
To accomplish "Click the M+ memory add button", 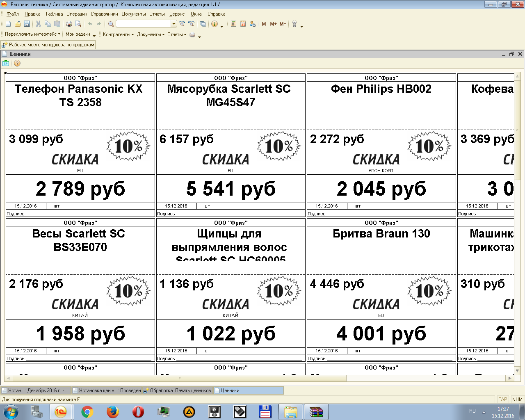I will (x=273, y=24).
